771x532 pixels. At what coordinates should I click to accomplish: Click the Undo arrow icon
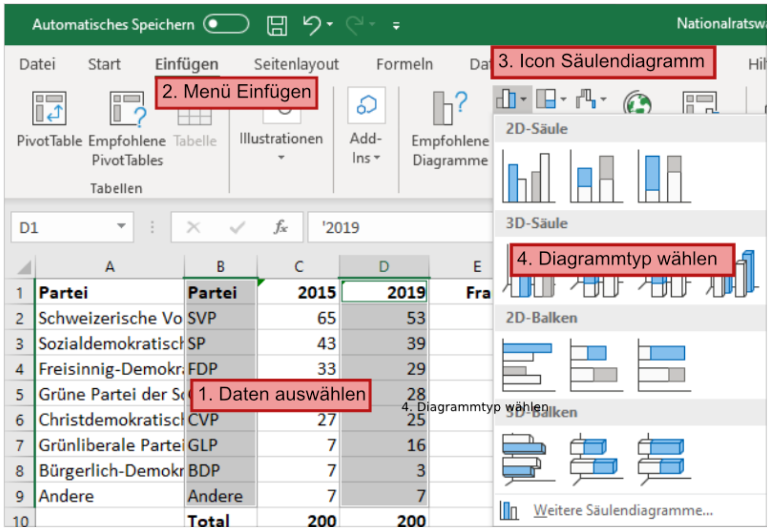coord(312,25)
